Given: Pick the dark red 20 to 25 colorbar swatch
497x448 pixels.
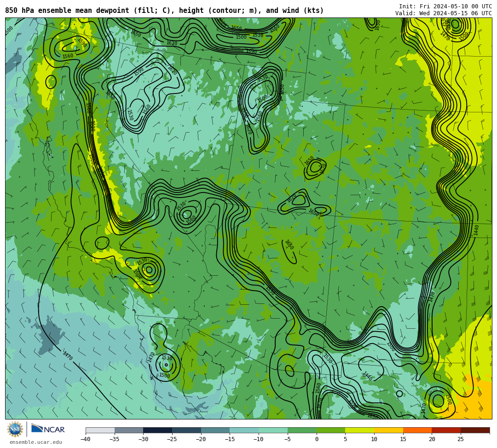Looking at the screenshot, I should 446,430.
